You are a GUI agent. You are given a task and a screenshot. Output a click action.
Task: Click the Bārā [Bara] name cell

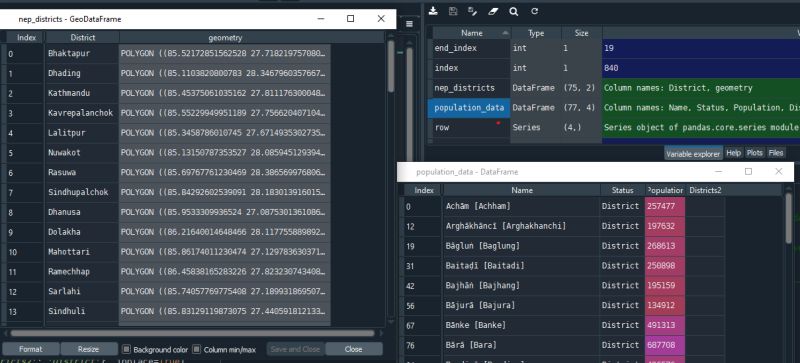tap(521, 345)
